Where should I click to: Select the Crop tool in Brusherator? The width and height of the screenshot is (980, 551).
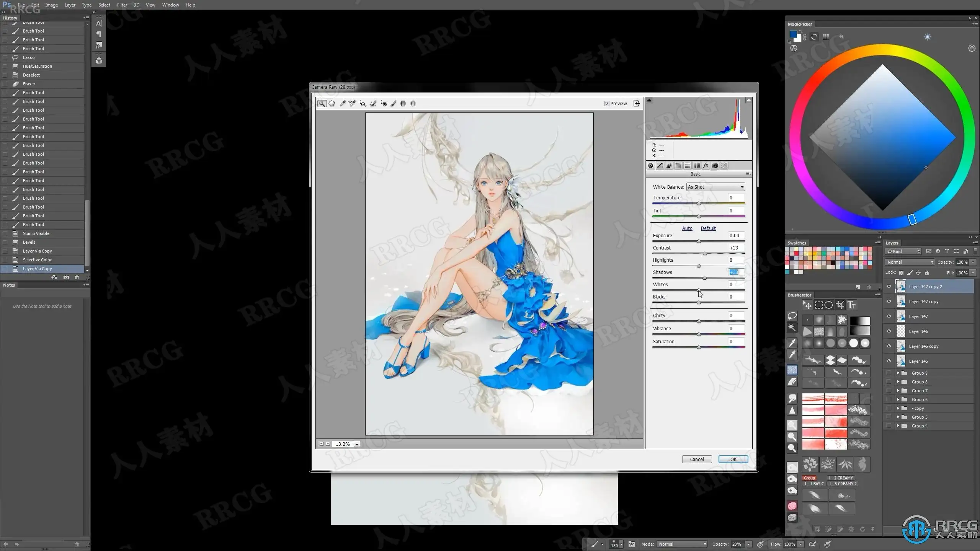coord(840,305)
